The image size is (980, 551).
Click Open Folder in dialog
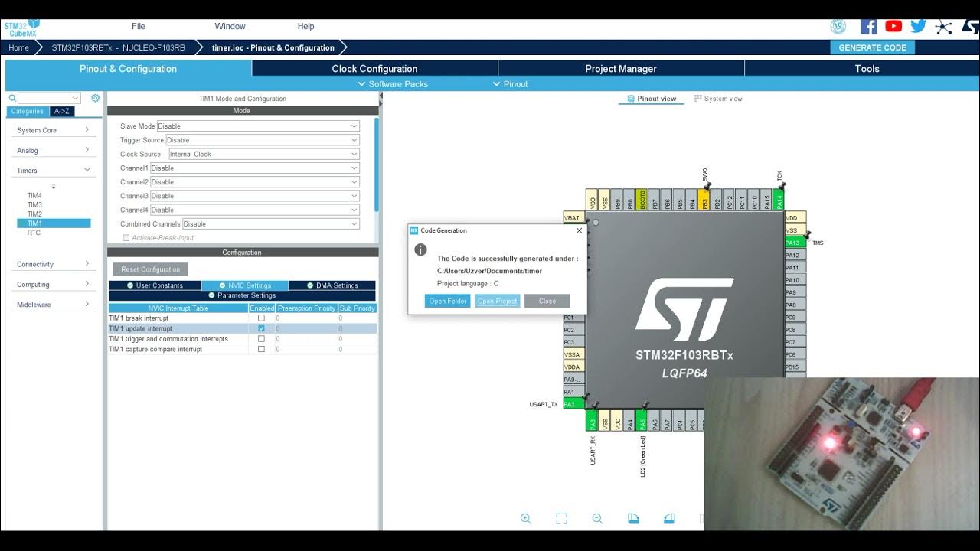tap(448, 301)
